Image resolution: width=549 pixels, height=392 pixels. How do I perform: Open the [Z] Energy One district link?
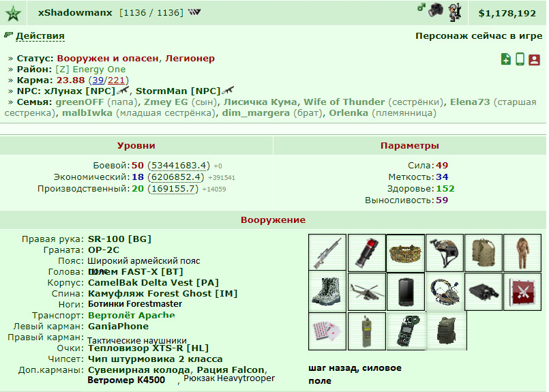[90, 69]
